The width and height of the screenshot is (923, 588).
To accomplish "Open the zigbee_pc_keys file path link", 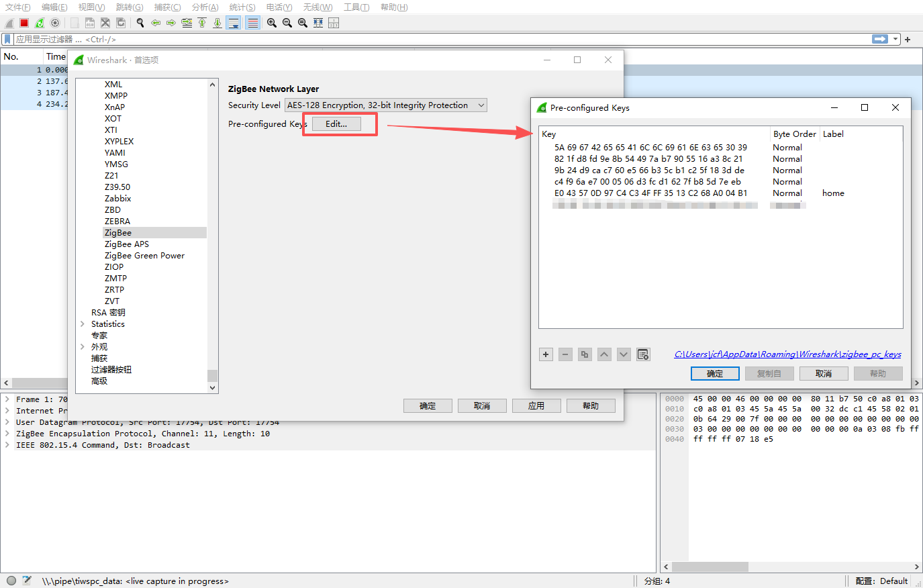I will point(788,354).
